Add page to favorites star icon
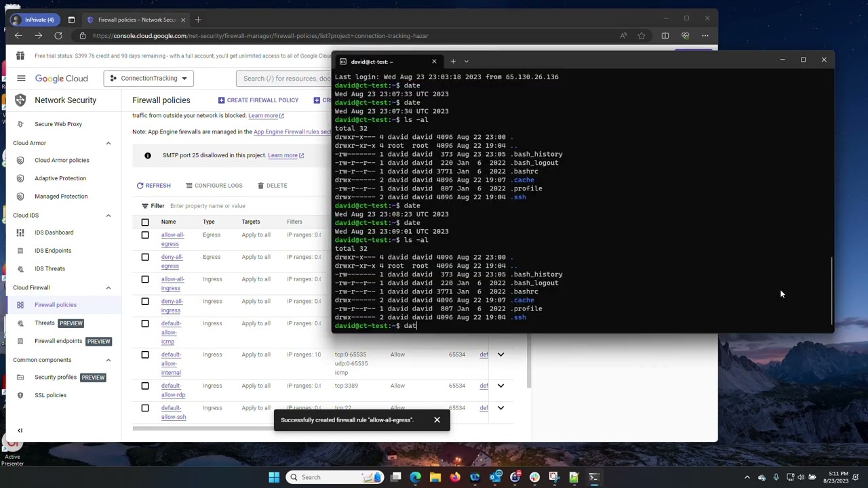This screenshot has width=868, height=488. pos(642,36)
